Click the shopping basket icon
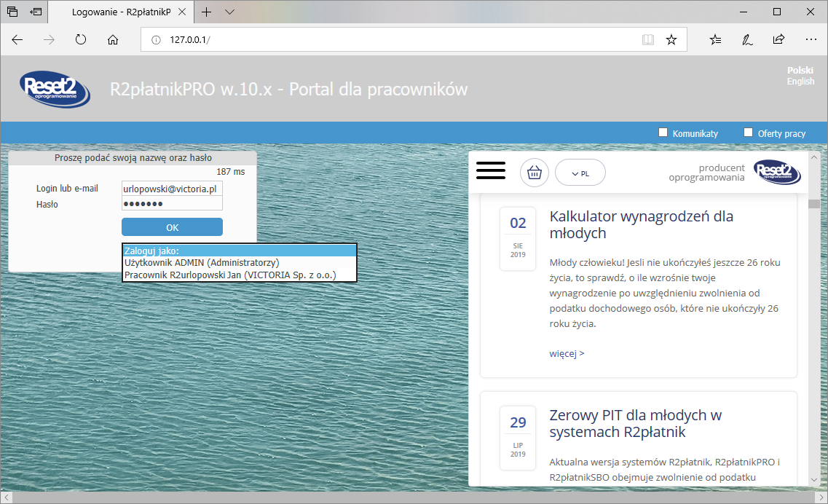Screen dimensions: 828x504 click(535, 172)
